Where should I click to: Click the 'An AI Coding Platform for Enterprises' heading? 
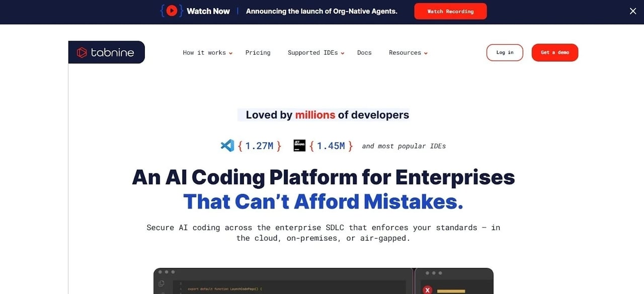pos(324,177)
